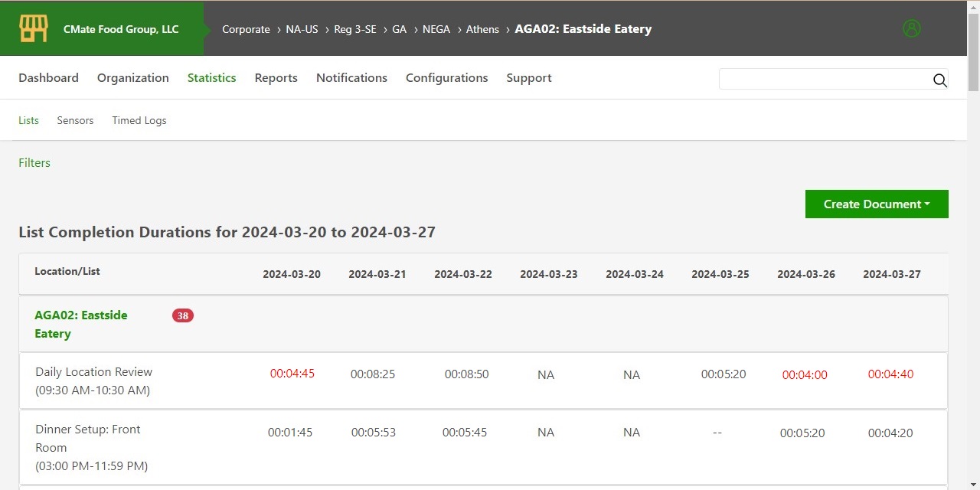This screenshot has width=980, height=490.
Task: Click the search magnifier icon
Action: [939, 80]
